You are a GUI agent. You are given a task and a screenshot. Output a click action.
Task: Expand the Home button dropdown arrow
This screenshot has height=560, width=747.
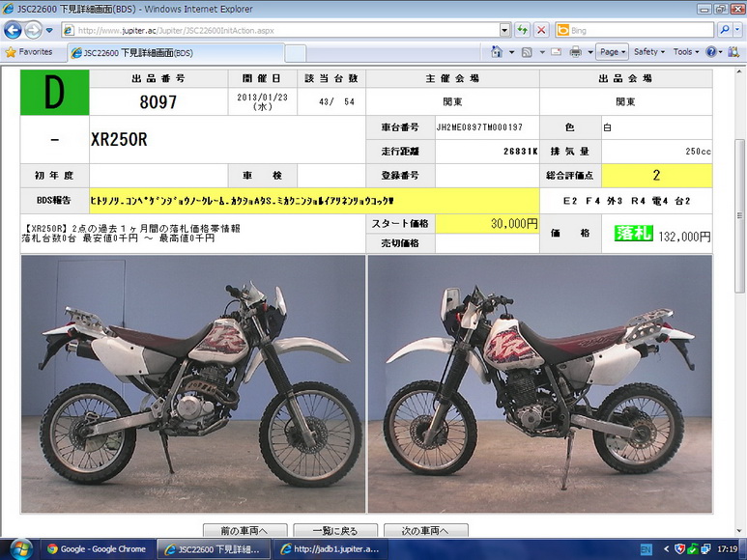point(511,52)
